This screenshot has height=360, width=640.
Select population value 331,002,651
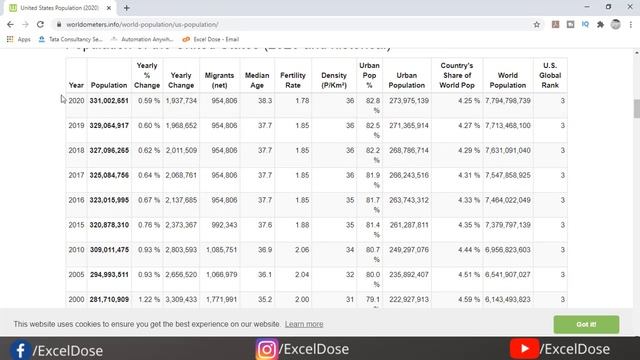pos(109,100)
